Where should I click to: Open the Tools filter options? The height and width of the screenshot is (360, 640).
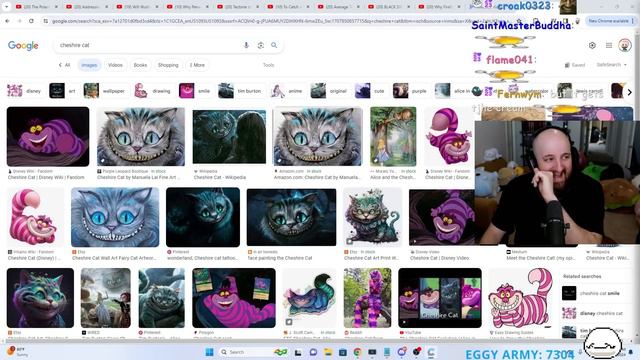(x=268, y=65)
